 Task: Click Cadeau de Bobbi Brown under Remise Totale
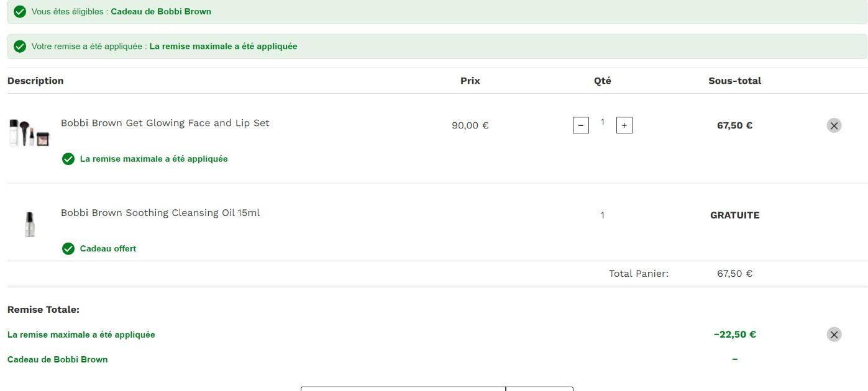point(57,359)
